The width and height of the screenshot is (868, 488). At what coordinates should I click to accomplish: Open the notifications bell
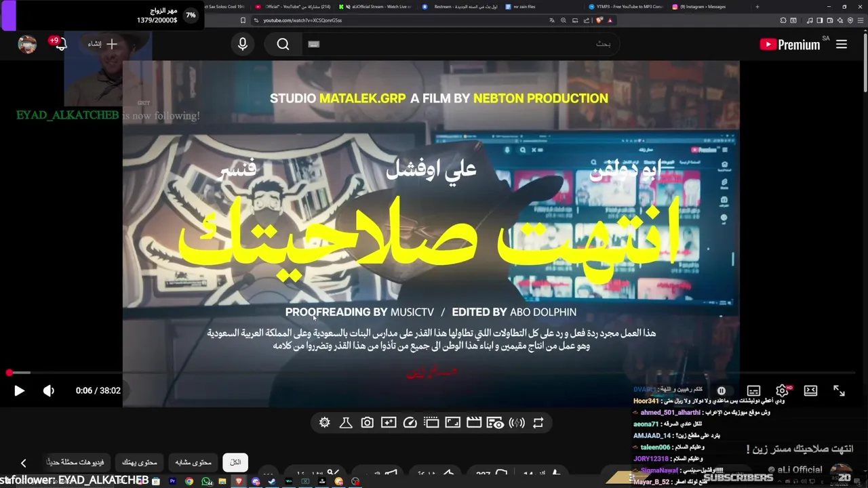[x=60, y=44]
